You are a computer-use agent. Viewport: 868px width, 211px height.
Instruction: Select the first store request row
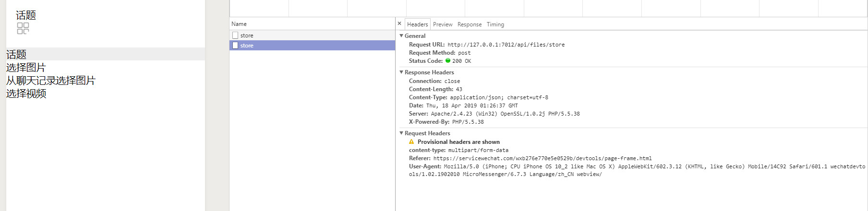coord(312,35)
